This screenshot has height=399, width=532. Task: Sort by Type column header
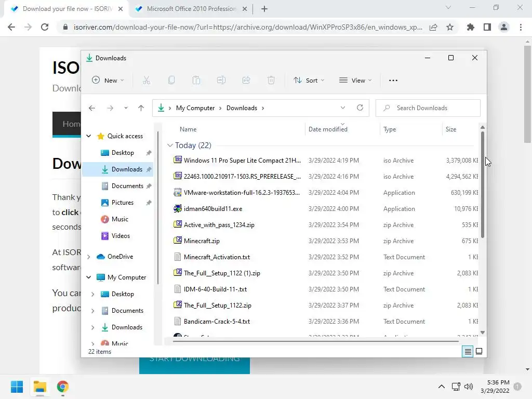coord(390,129)
